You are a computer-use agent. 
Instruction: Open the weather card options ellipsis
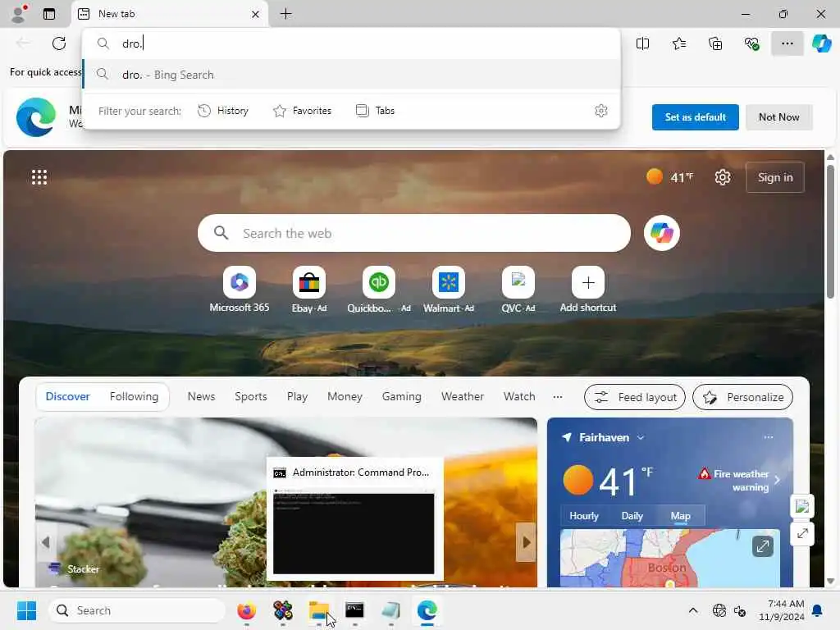(768, 437)
